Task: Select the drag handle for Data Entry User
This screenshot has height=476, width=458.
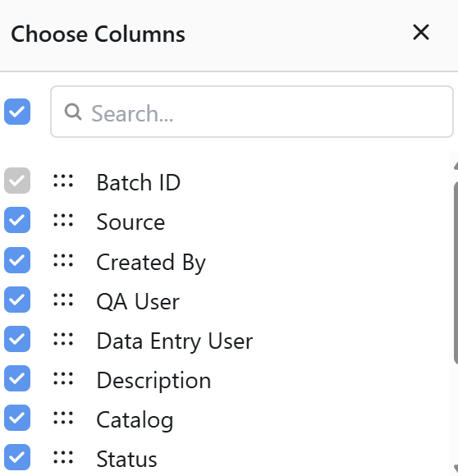Action: point(63,339)
